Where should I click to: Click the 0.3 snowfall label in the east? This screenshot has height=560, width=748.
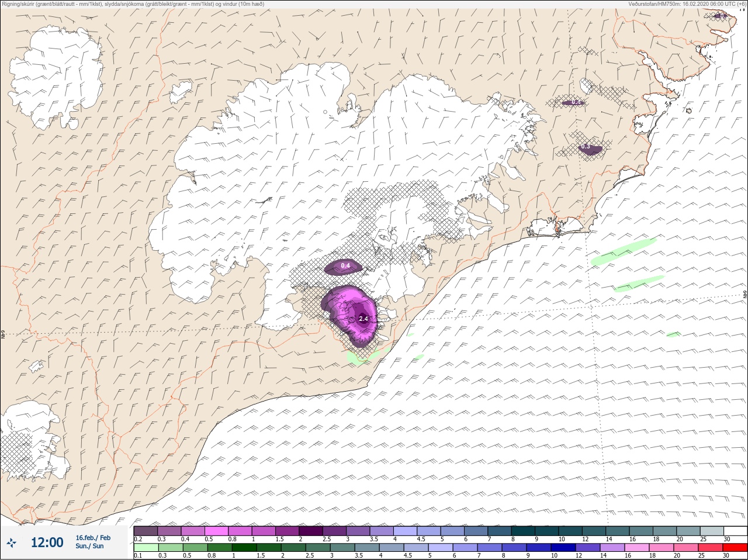click(586, 147)
